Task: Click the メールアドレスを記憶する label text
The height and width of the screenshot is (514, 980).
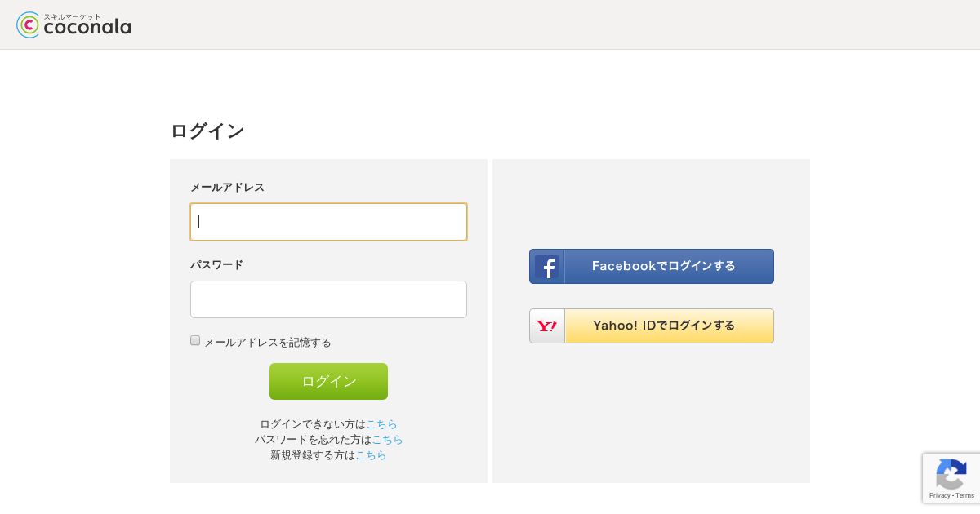Action: (x=268, y=343)
